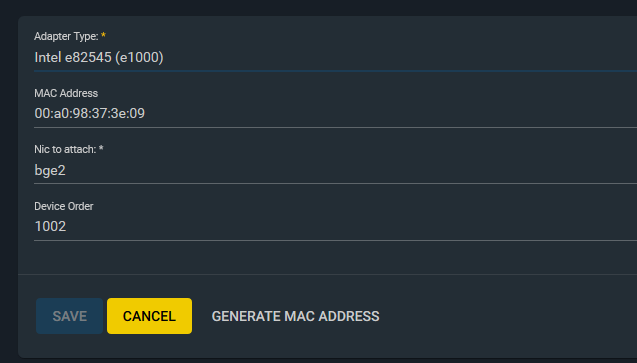637x363 pixels.
Task: Click GENERATE MAC ADDRESS
Action: click(x=295, y=316)
